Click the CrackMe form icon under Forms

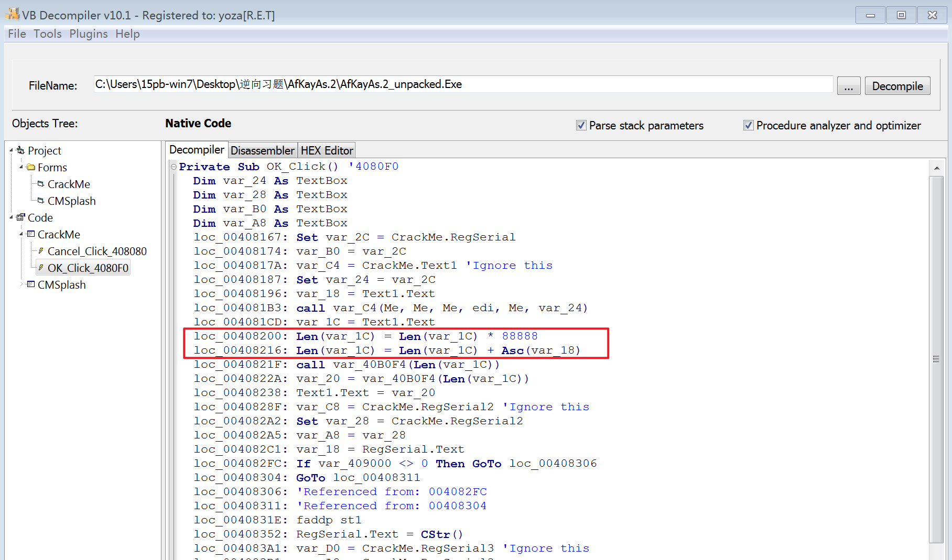(x=41, y=184)
